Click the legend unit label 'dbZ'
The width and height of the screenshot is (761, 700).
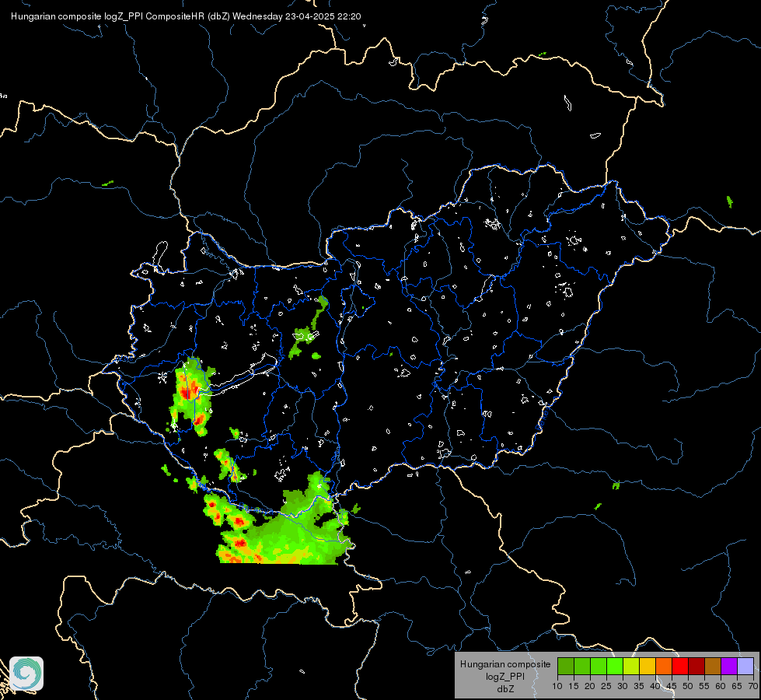tap(505, 689)
